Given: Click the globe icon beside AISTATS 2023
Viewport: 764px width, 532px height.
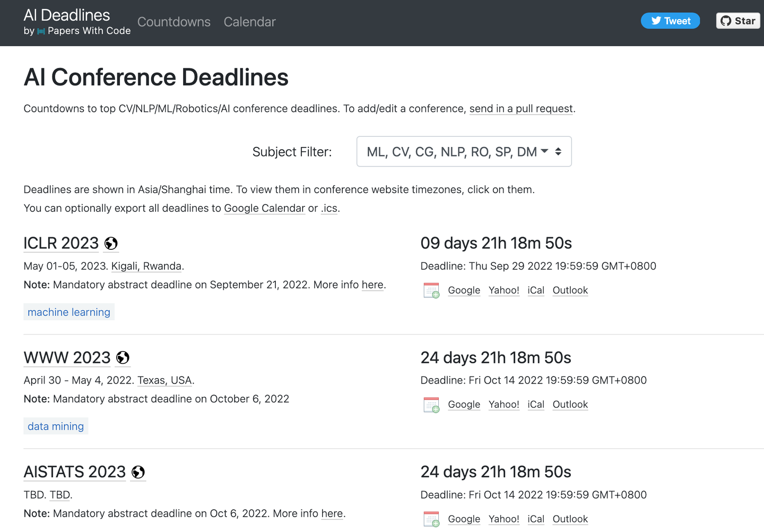Looking at the screenshot, I should pos(138,472).
